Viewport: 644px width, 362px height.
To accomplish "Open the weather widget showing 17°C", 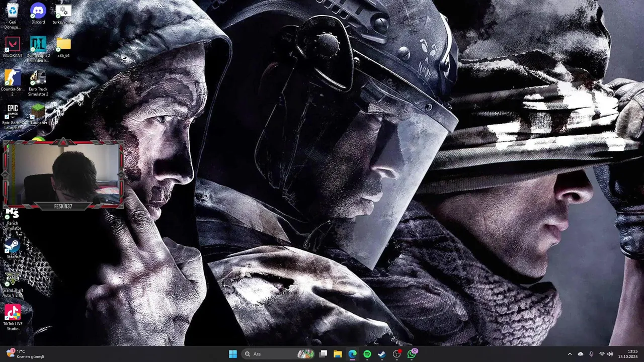I will click(x=25, y=354).
